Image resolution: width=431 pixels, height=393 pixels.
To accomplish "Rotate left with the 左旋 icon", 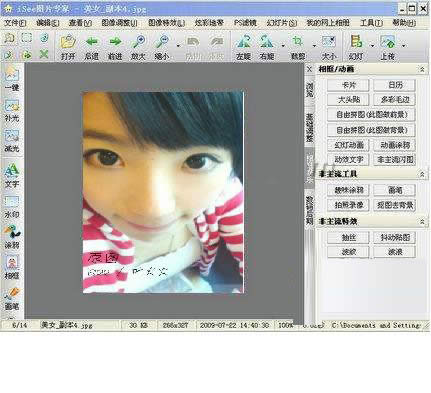I will pyautogui.click(x=244, y=42).
